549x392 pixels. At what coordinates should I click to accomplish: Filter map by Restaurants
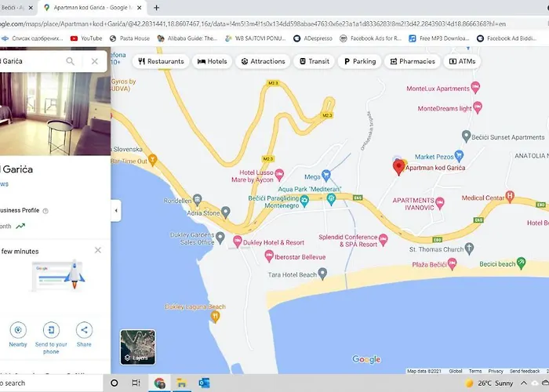click(x=161, y=61)
